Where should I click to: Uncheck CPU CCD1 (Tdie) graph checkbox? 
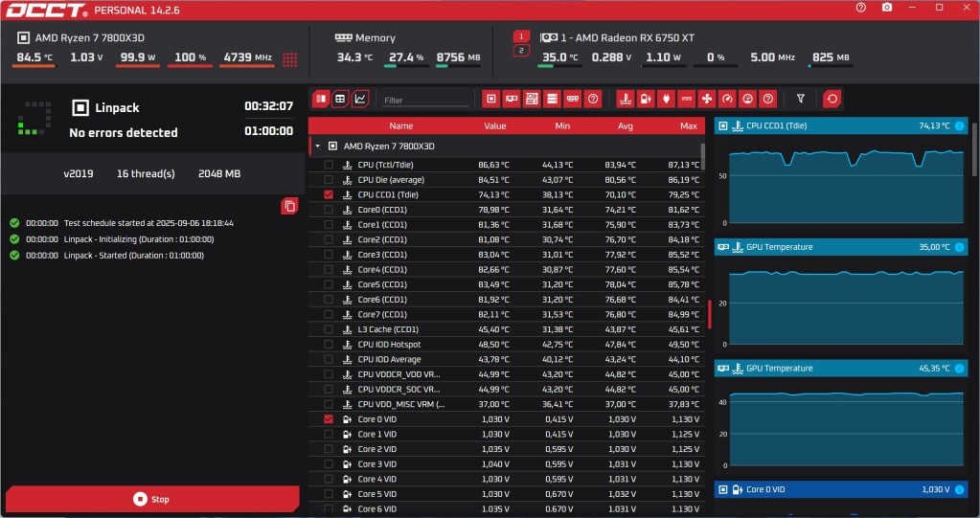pyautogui.click(x=329, y=194)
